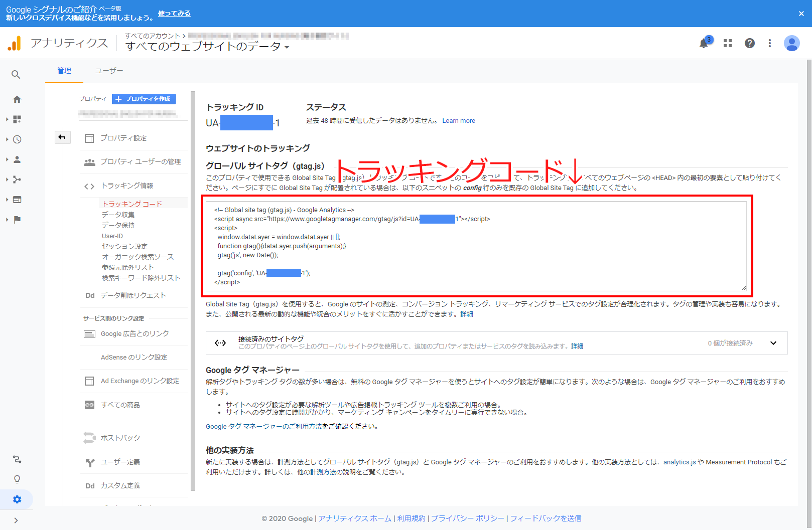Collapse the トラッキング情報 section

(x=127, y=186)
